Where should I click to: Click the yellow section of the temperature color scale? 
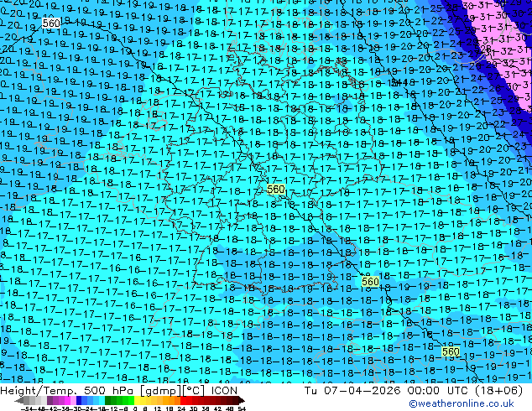point(143,400)
